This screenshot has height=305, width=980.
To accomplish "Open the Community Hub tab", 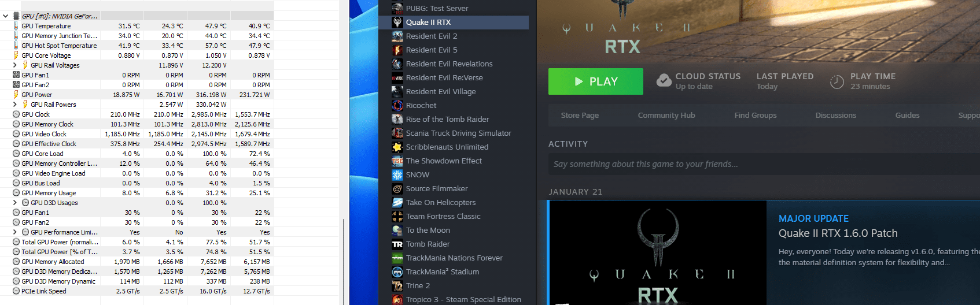I will click(x=666, y=116).
